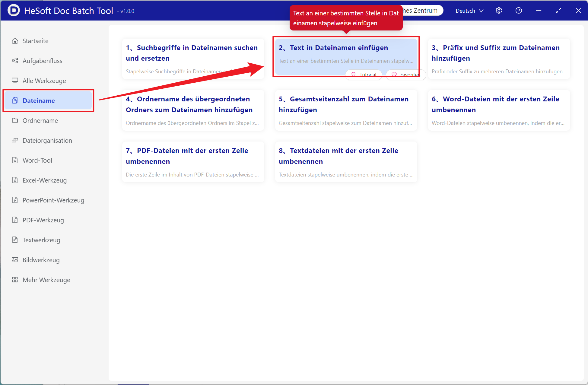Open the Deutsch language dropdown
The image size is (588, 385).
pos(469,11)
